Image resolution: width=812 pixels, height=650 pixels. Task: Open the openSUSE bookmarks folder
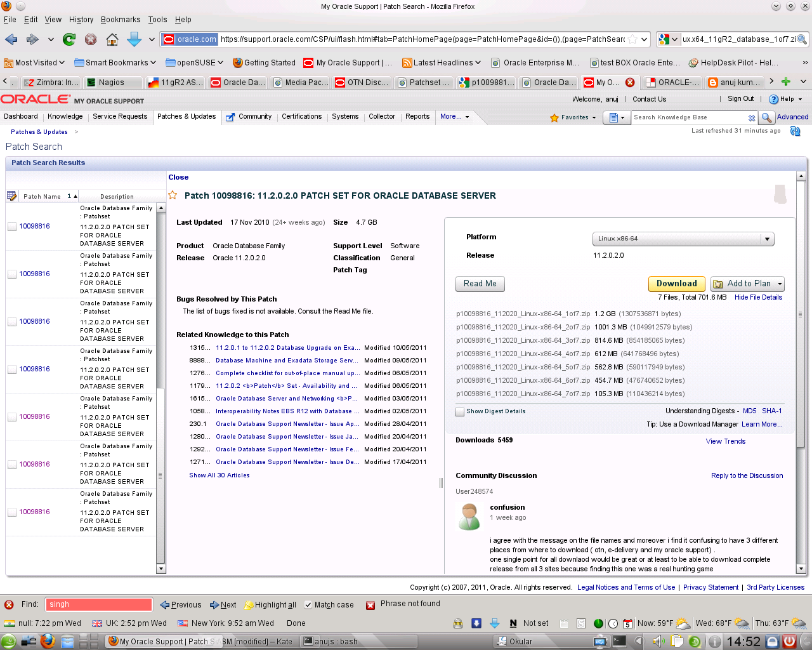pos(195,63)
